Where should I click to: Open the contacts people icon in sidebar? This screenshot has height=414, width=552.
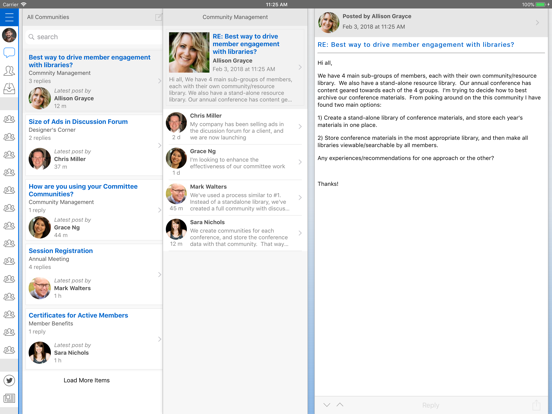[x=9, y=71]
